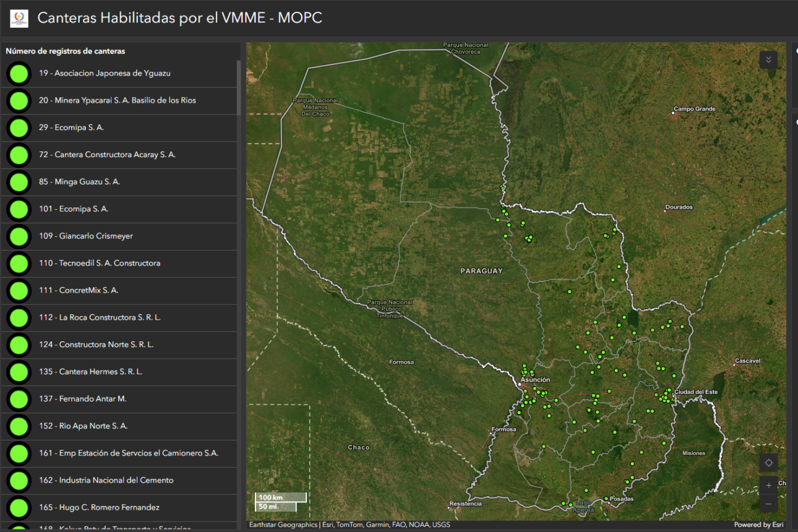This screenshot has width=798, height=532.
Task: Click the Powered by Esri link
Action: [758, 525]
